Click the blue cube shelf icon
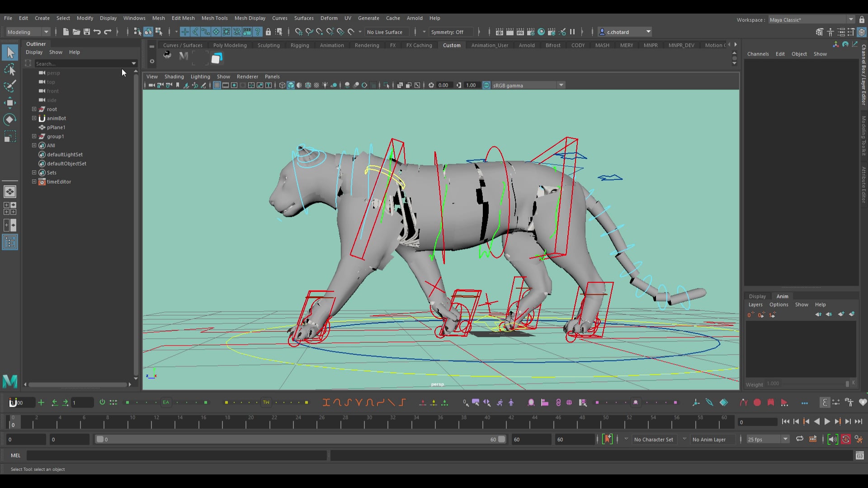 217,58
